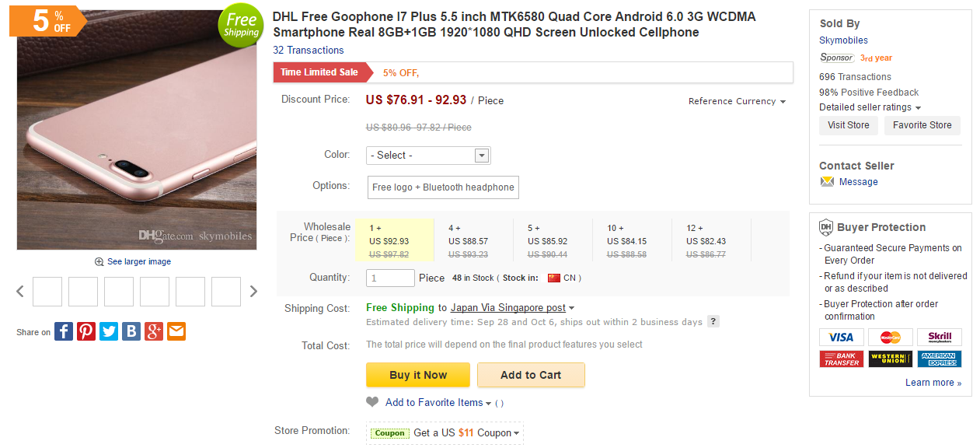The width and height of the screenshot is (980, 448).
Task: Select the first product thumbnail
Action: pyautogui.click(x=47, y=292)
